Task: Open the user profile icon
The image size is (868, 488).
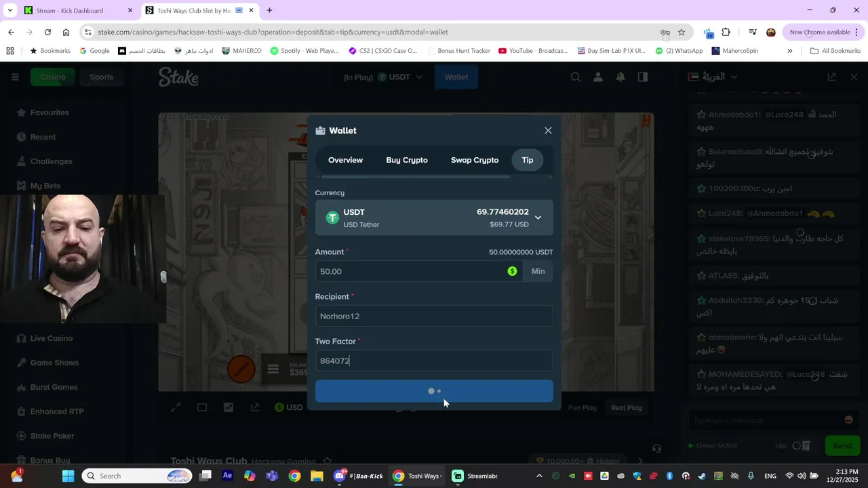Action: coord(598,77)
